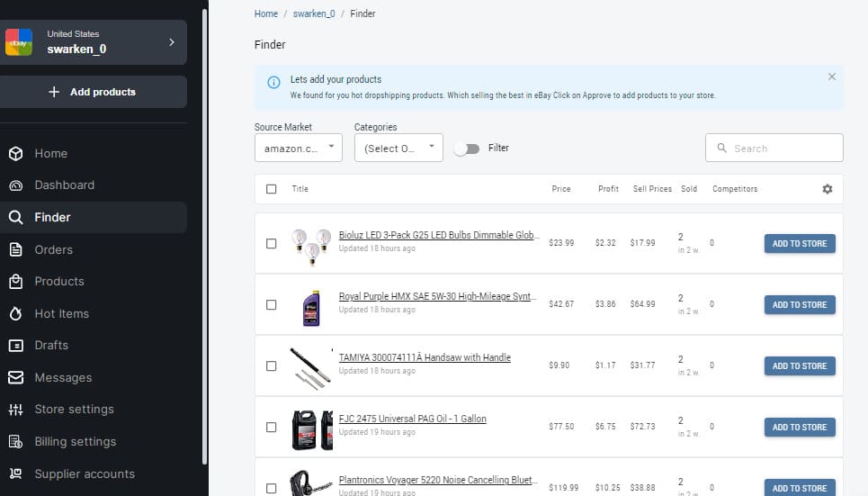Click the Supplier accounts cart icon

[x=16, y=473]
